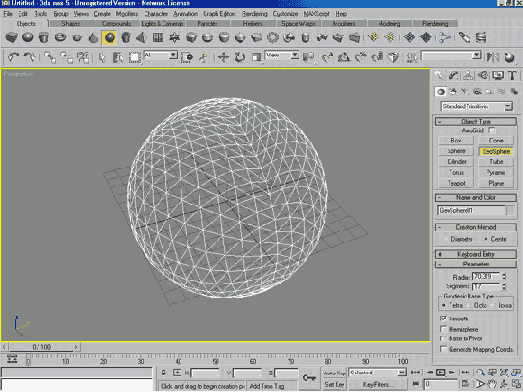
Task: Open the Key Filters button
Action: 377,384
